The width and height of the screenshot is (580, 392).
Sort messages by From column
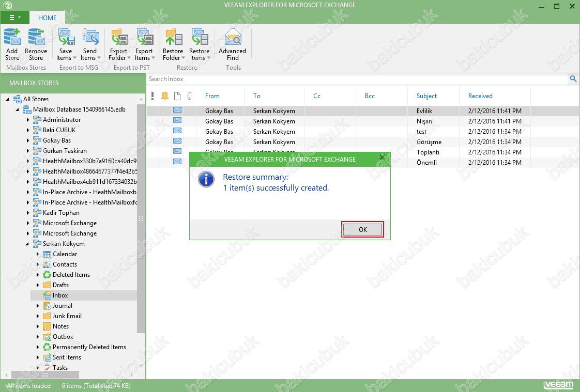tap(212, 96)
